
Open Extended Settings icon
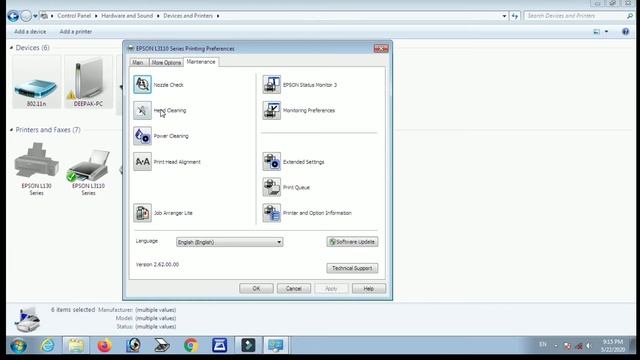[x=271, y=162]
